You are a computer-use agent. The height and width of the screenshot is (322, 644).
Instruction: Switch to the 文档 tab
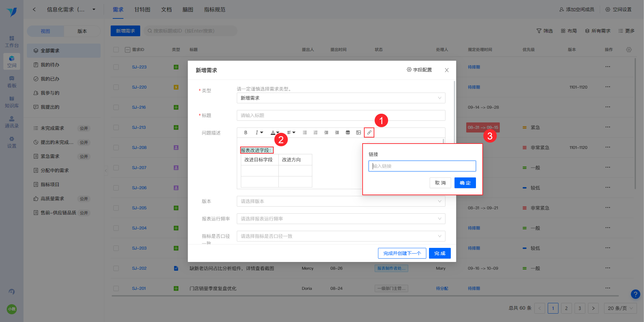pyautogui.click(x=166, y=9)
